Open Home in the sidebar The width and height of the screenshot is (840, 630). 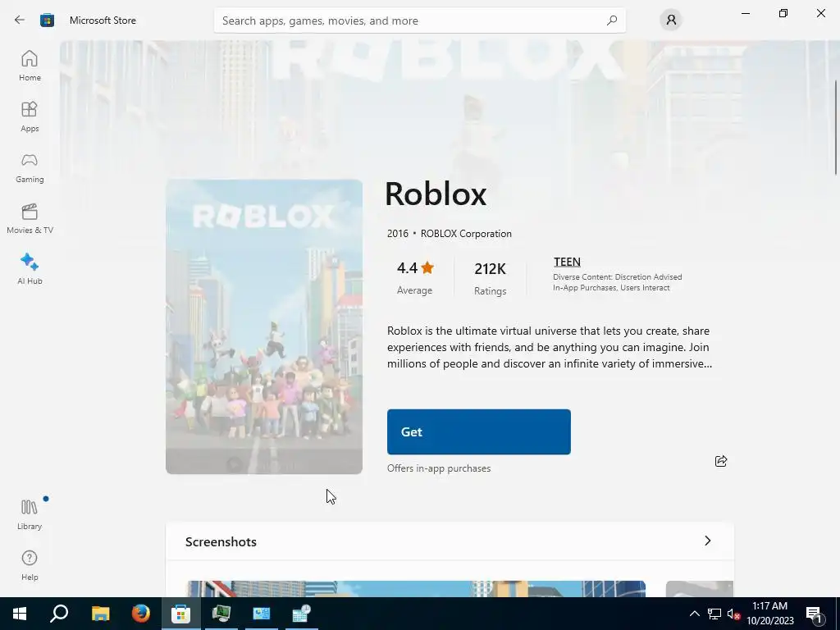(30, 66)
